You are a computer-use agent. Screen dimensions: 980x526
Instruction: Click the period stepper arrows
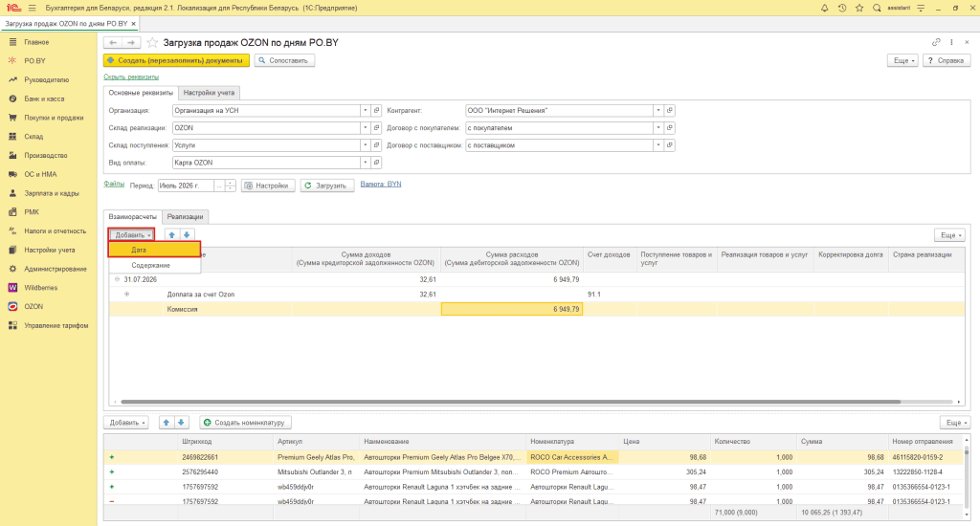point(230,186)
